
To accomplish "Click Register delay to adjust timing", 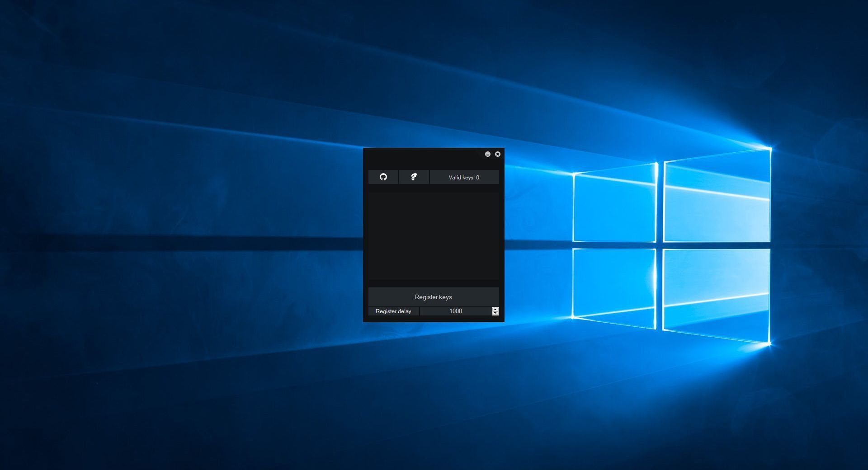I will (393, 311).
